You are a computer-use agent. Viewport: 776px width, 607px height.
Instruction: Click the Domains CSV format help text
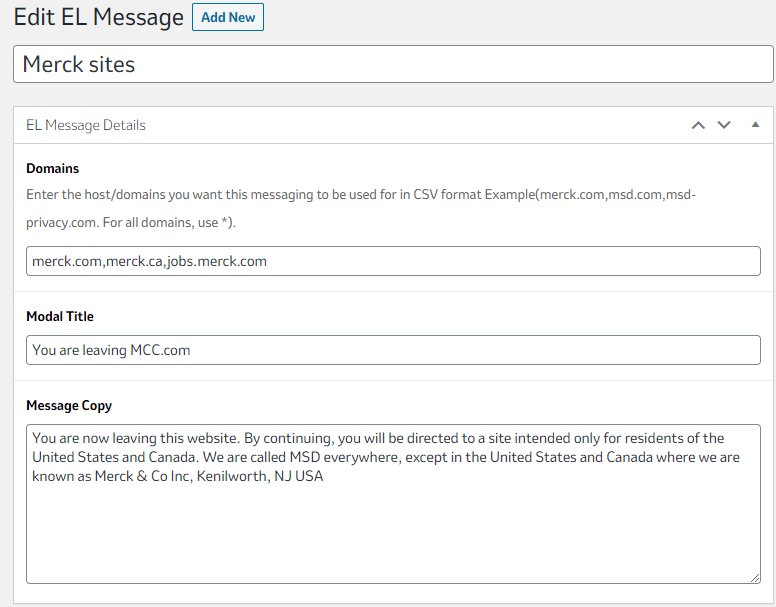(x=360, y=195)
